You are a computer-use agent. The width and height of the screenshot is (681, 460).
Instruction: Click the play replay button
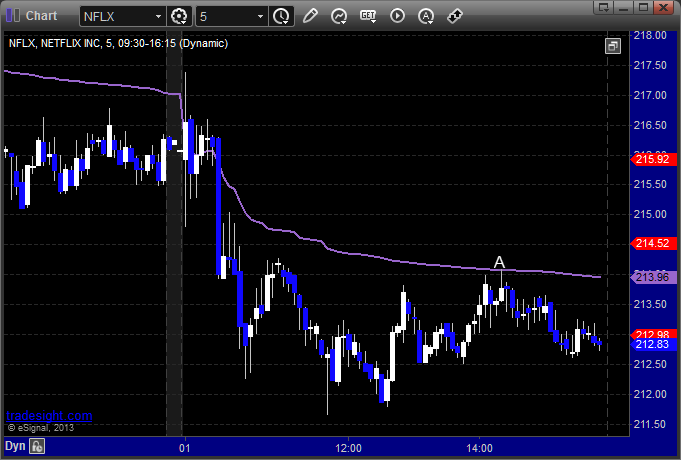(397, 17)
